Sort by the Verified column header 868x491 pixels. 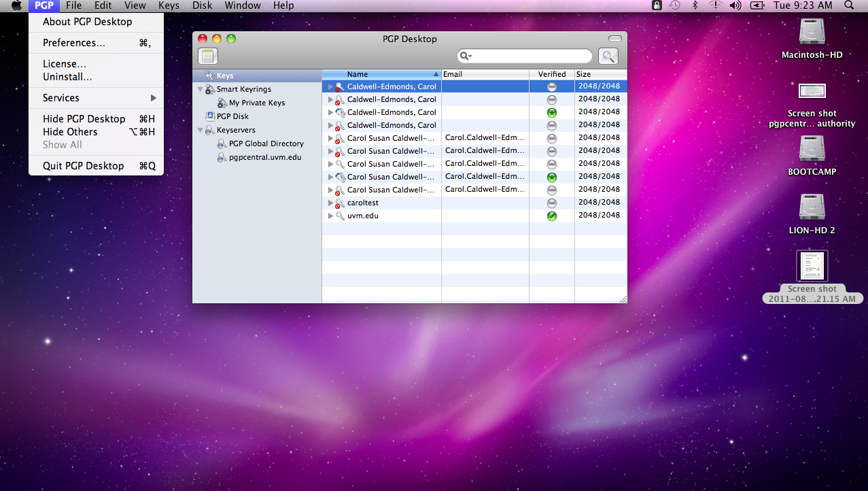click(552, 74)
